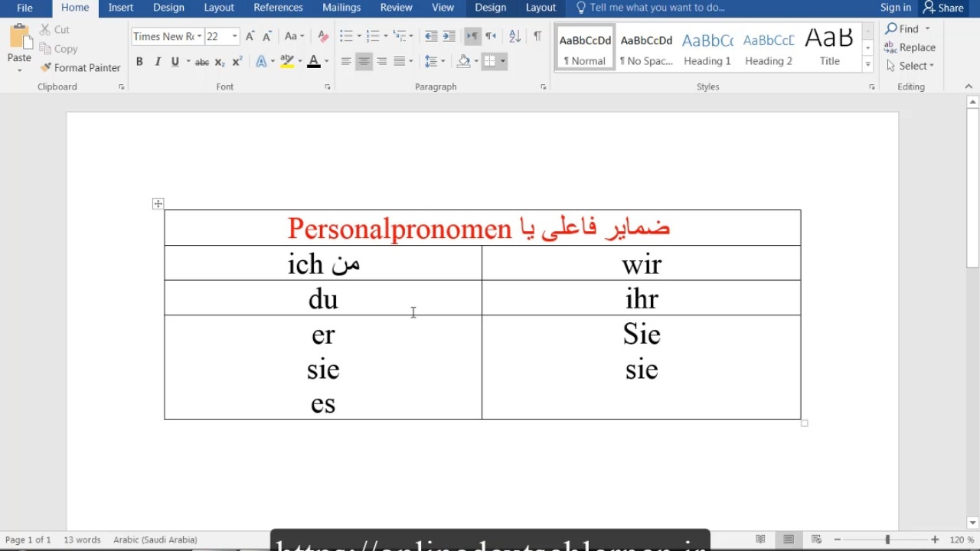
Task: Click the Sort icon in Paragraph group
Action: 514,36
